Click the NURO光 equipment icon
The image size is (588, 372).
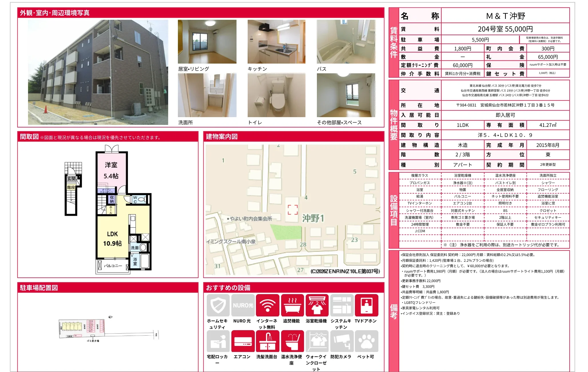click(x=243, y=305)
